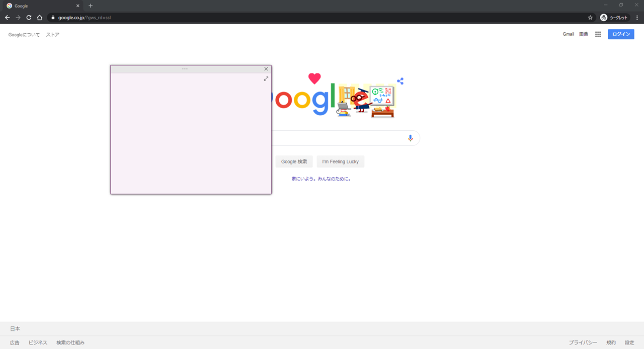Click the Google 検索 button
The height and width of the screenshot is (349, 644).
click(294, 161)
